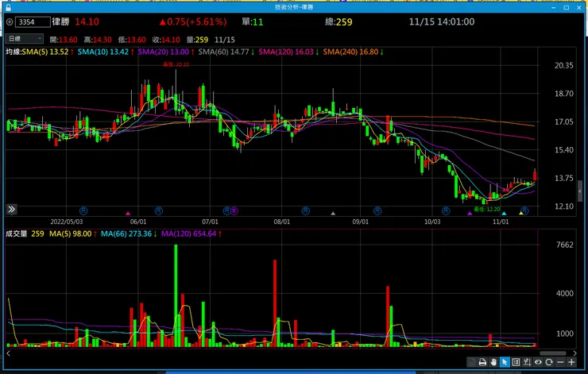The image size is (588, 374).
Task: Click the stock name 律勝
Action: point(60,21)
